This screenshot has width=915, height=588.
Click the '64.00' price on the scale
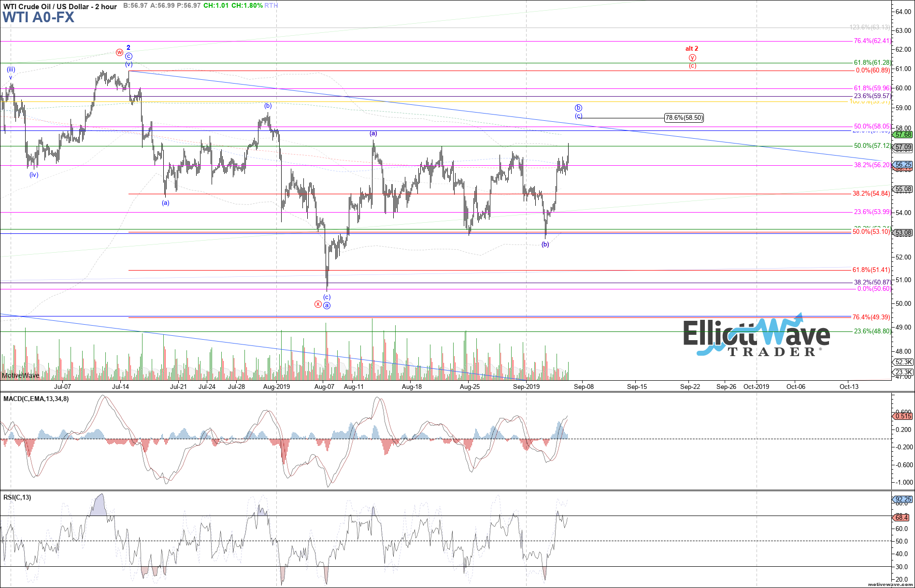click(903, 12)
